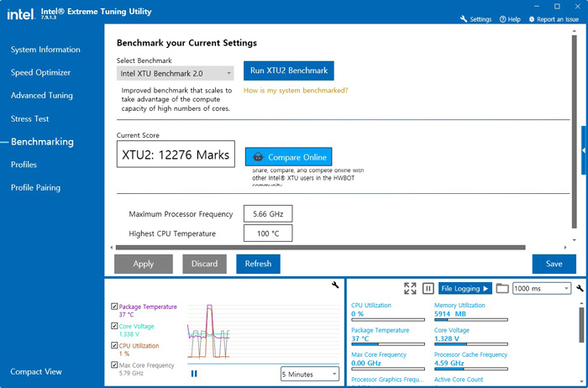The height and width of the screenshot is (388, 588).
Task: Click the Core Voltage 1.328 V monitor value
Action: coord(447,338)
